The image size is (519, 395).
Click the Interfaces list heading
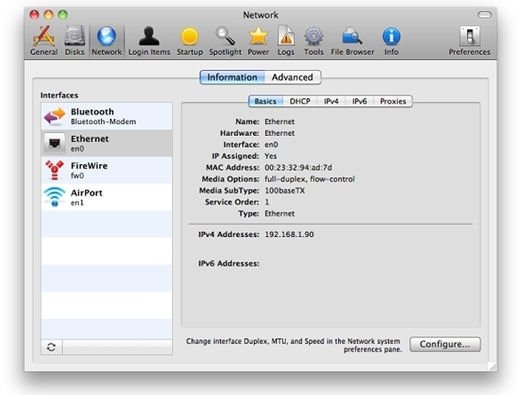point(59,95)
